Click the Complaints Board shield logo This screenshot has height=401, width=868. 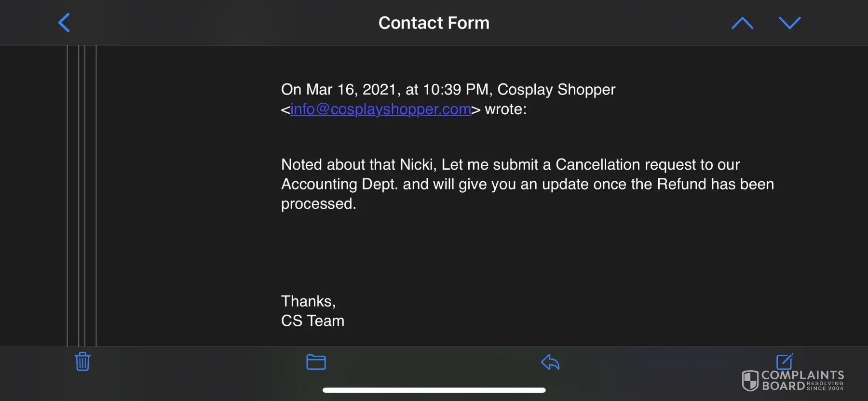click(x=750, y=381)
